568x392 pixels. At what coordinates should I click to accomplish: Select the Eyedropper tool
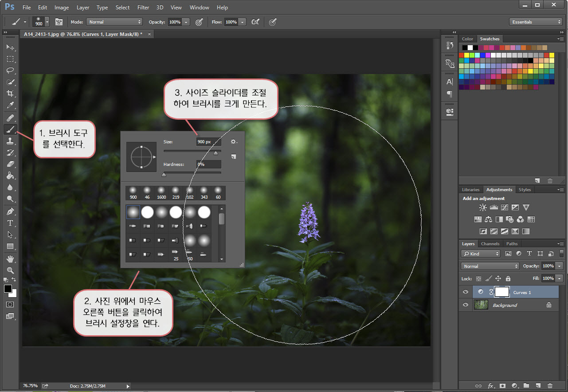click(x=10, y=105)
